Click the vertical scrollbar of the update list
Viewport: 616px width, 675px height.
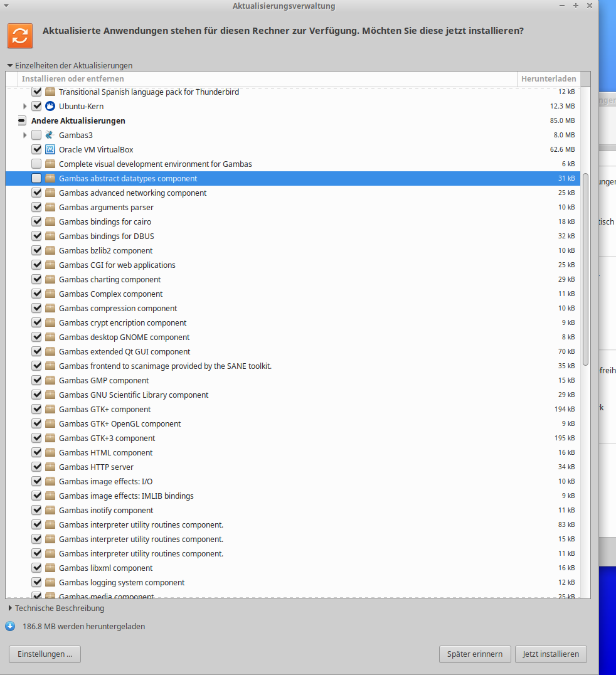[585, 270]
